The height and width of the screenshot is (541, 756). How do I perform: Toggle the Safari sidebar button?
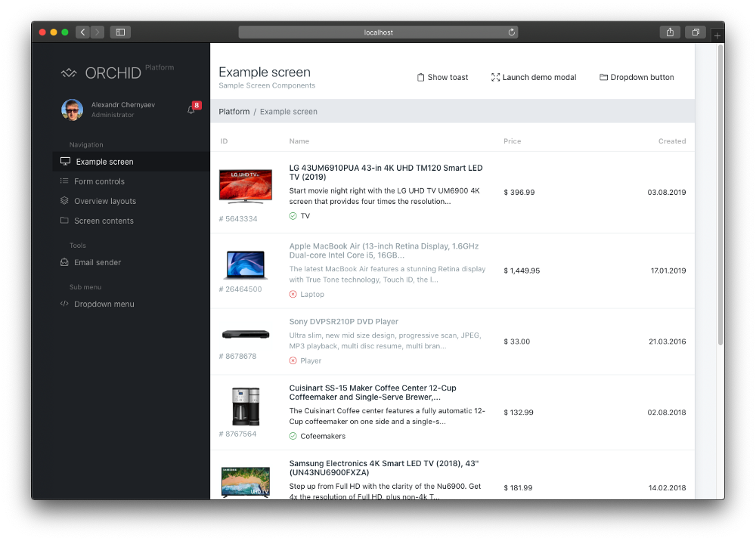(x=120, y=32)
